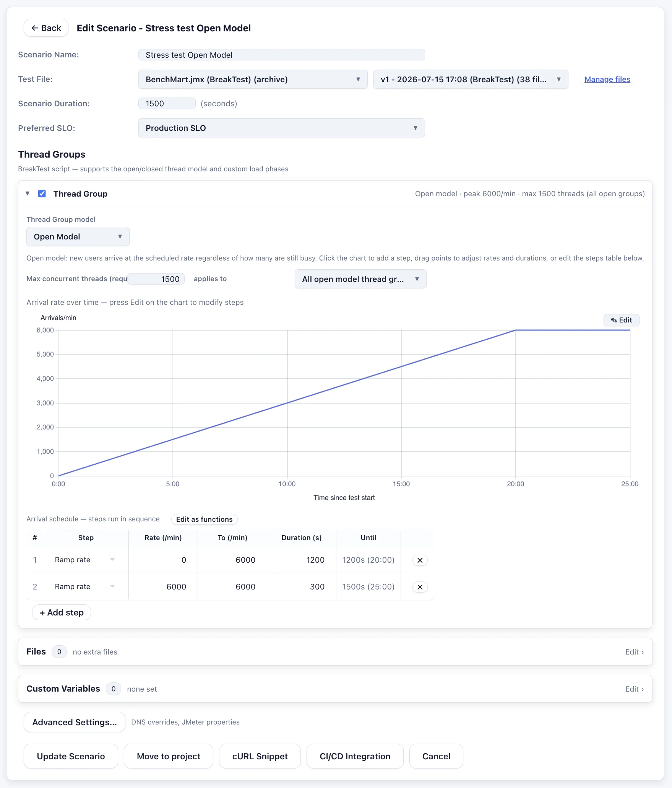
Task: Uncheck the Thread Group checkbox
Action: [42, 194]
